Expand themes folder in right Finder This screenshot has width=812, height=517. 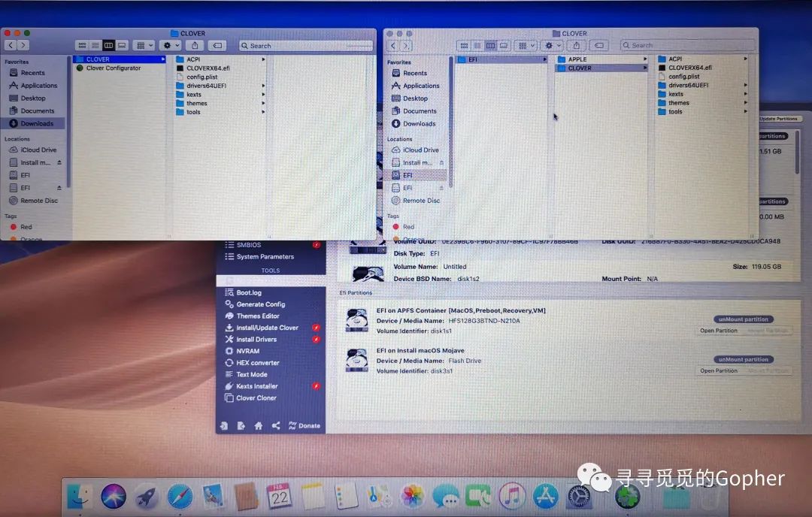click(746, 103)
